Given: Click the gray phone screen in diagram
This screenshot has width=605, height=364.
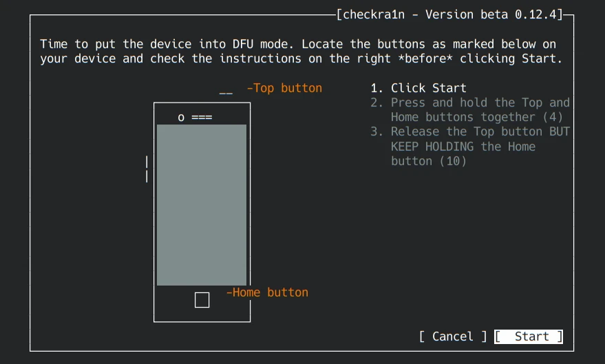Looking at the screenshot, I should 202,205.
